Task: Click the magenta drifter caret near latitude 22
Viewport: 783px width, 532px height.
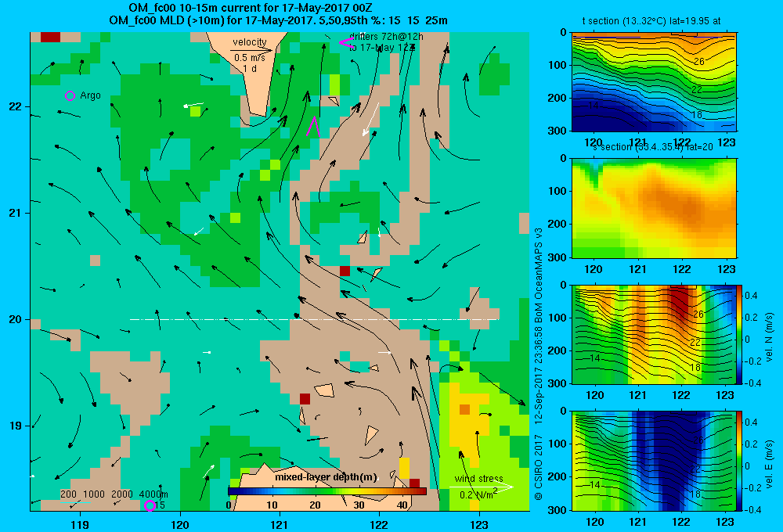Action: [313, 126]
